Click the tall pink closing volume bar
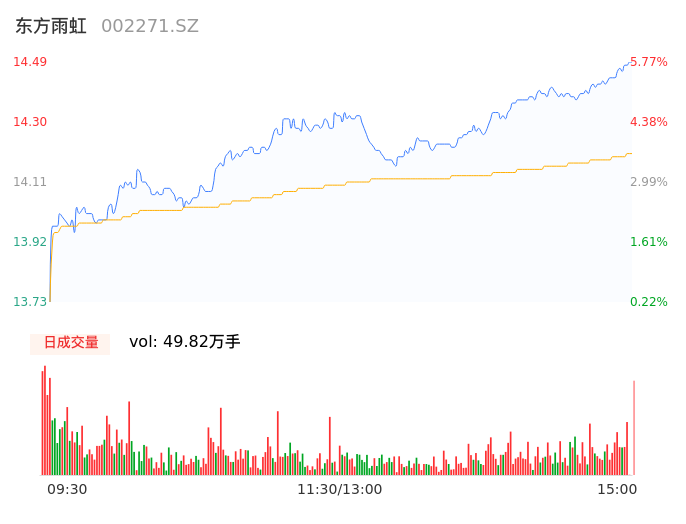Viewport: 686px width, 524px height. click(x=633, y=428)
